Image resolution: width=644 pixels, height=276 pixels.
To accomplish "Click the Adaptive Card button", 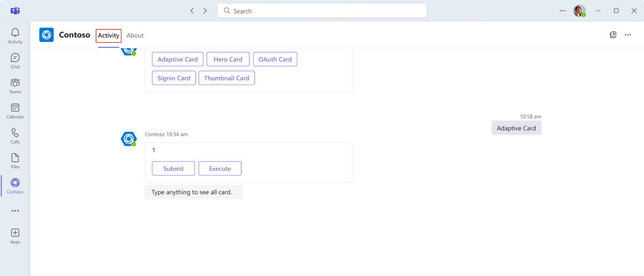I will tap(178, 59).
